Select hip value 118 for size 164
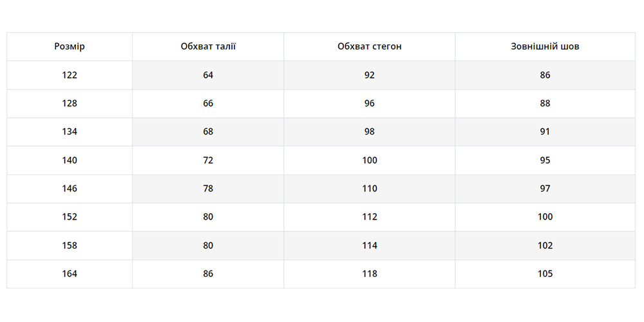 click(x=369, y=274)
